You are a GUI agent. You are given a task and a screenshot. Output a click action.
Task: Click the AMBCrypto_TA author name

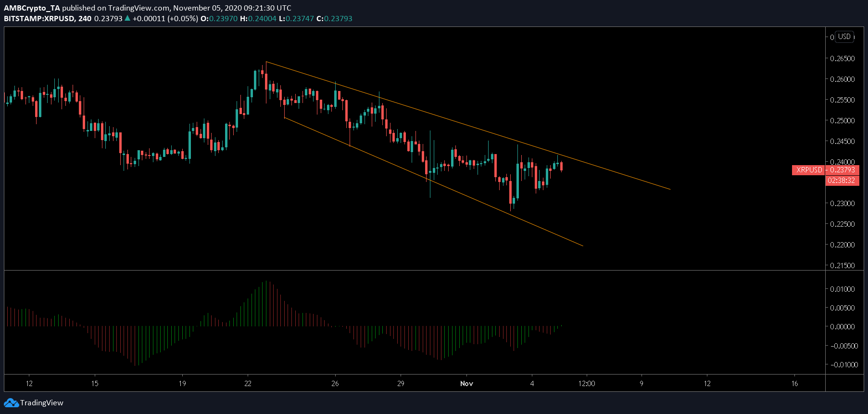point(32,8)
